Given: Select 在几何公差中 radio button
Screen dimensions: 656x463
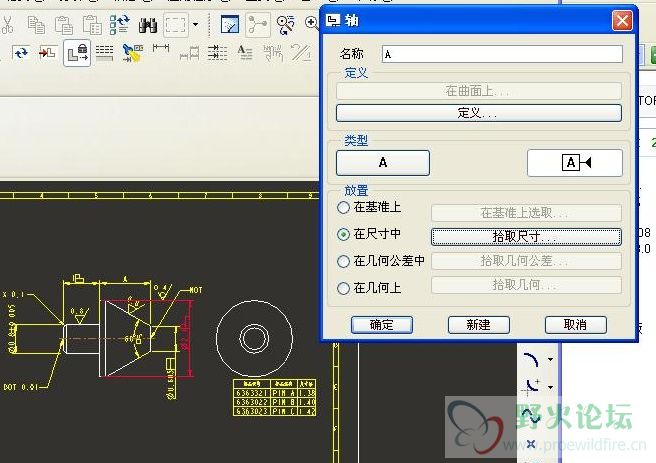Looking at the screenshot, I should [343, 261].
